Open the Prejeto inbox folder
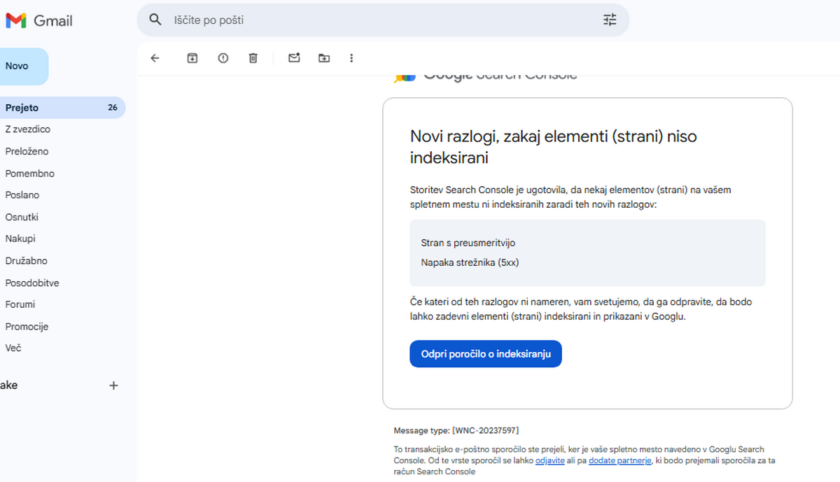This screenshot has height=482, width=840. point(63,108)
